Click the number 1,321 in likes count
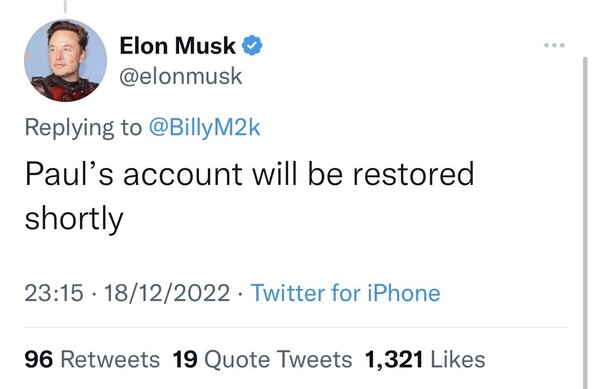 (394, 359)
